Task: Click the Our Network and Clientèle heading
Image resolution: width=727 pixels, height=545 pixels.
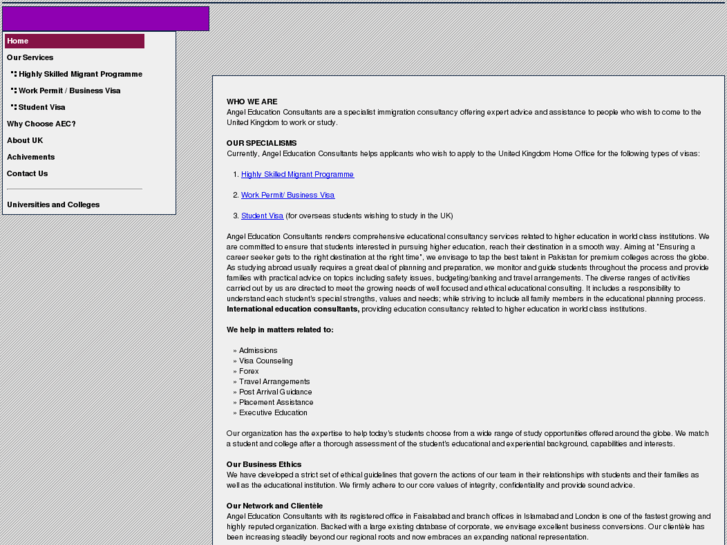Action: 274,506
